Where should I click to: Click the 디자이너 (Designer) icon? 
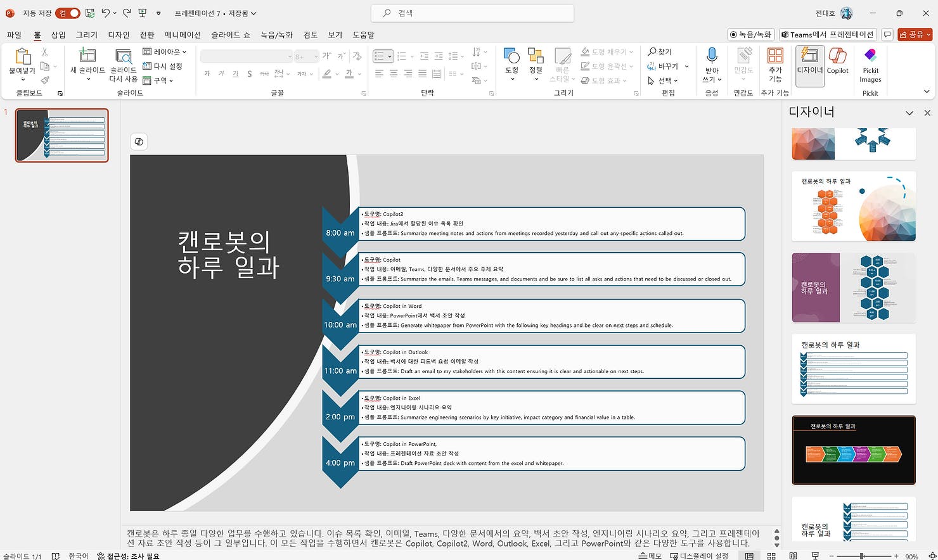809,63
